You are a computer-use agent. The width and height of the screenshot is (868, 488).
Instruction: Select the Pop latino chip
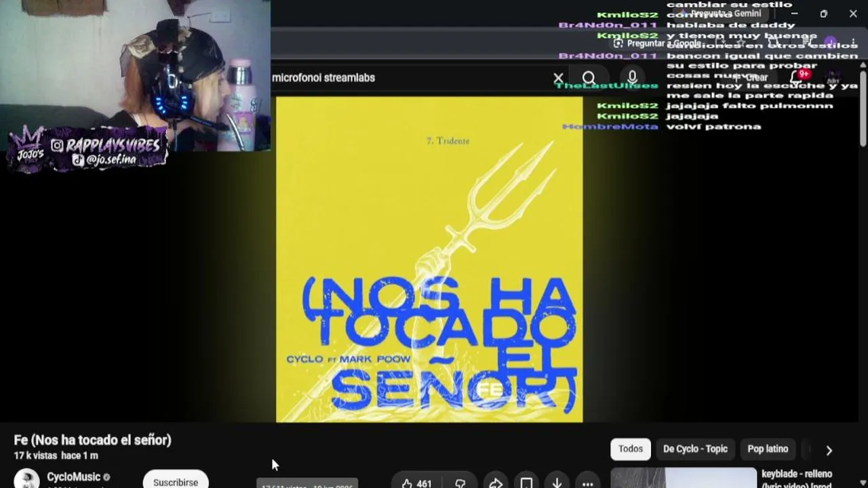(x=768, y=449)
